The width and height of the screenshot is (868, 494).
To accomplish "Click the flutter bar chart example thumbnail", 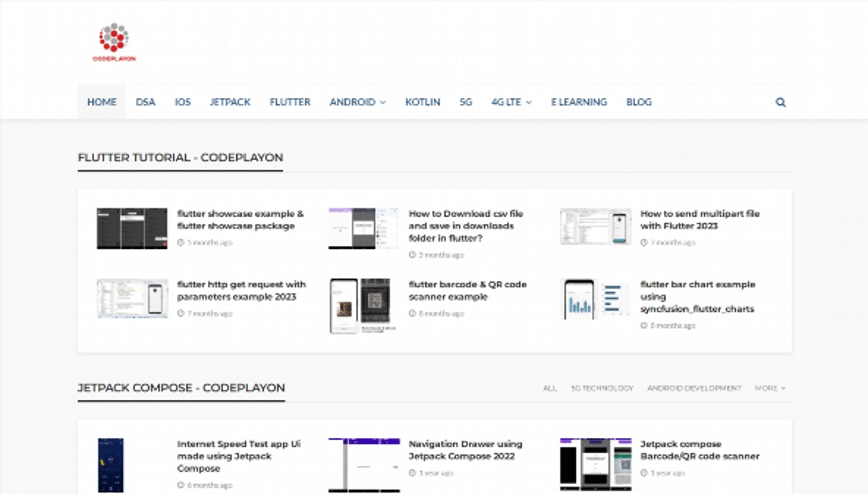I will pyautogui.click(x=596, y=299).
